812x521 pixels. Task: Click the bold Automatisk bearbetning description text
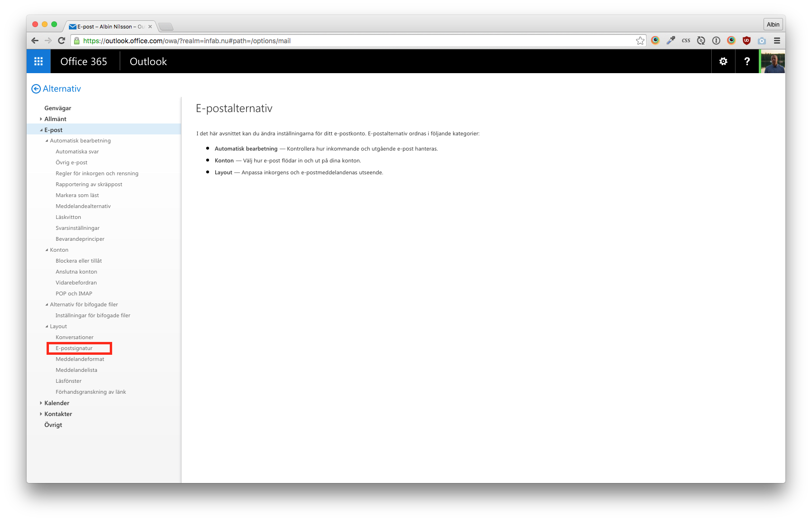pos(246,149)
